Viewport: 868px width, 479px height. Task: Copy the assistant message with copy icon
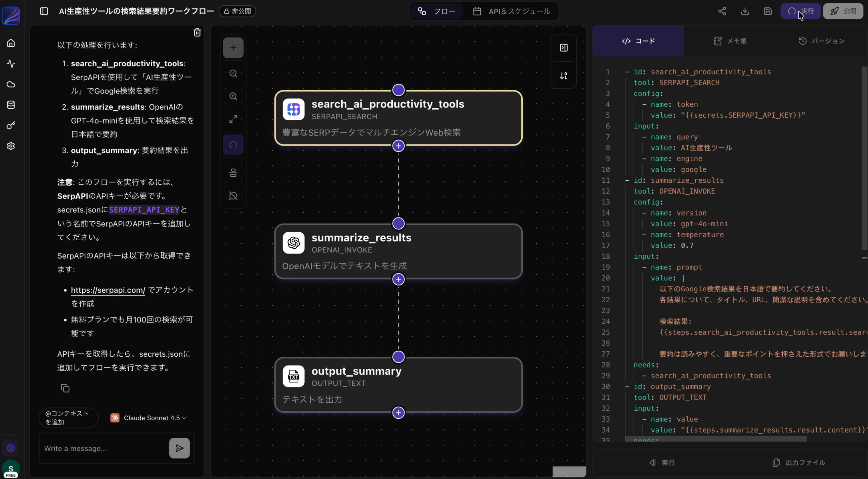click(65, 388)
